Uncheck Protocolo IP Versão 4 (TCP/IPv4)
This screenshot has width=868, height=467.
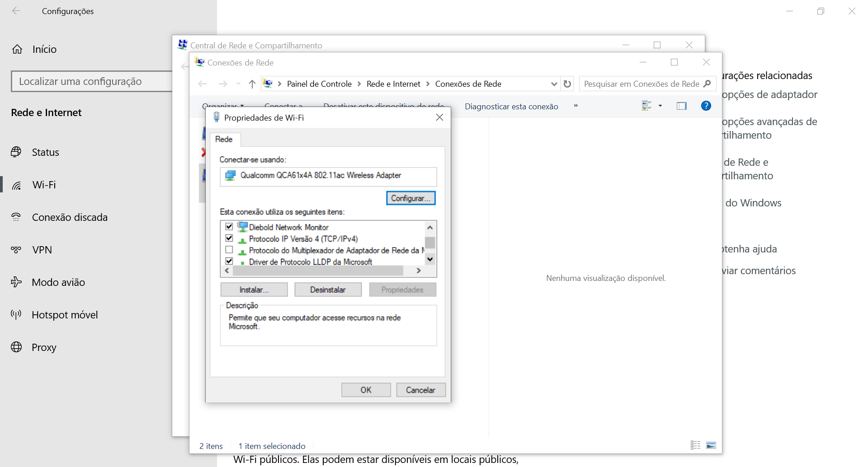pyautogui.click(x=229, y=238)
